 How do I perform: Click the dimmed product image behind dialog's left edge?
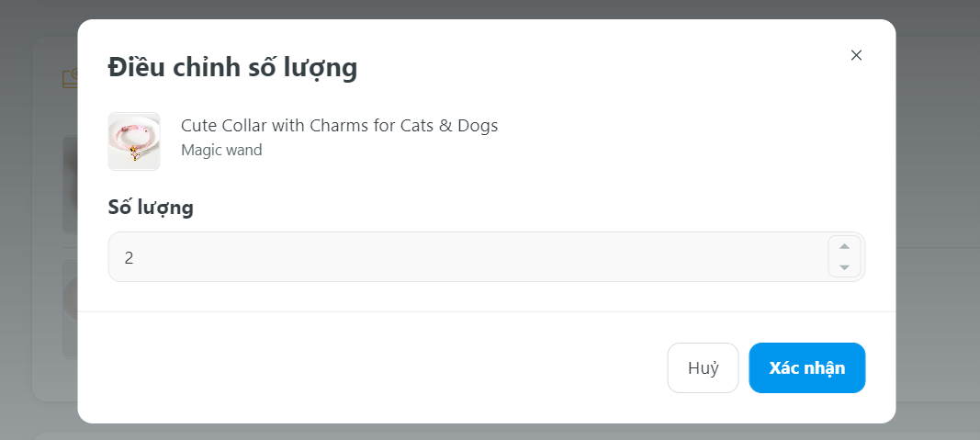pos(69,184)
